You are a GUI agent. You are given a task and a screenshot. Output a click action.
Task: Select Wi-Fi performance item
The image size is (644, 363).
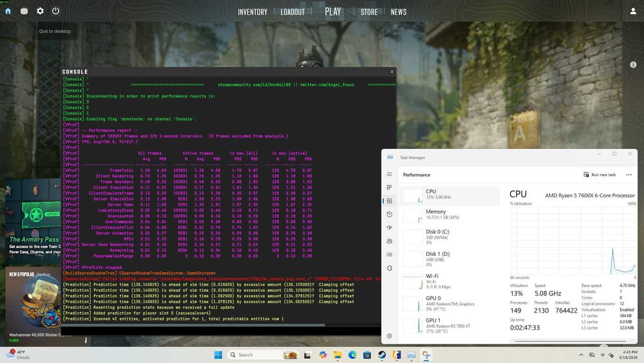450,281
